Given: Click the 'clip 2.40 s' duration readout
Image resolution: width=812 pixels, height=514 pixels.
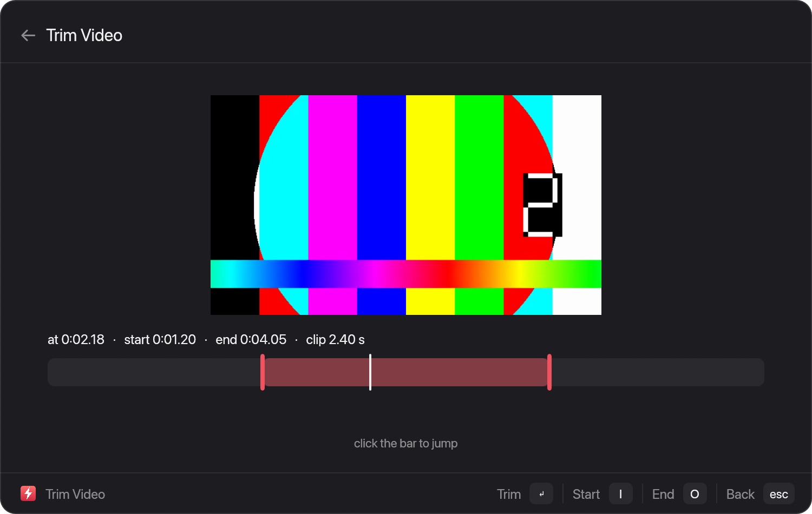Looking at the screenshot, I should coord(335,340).
